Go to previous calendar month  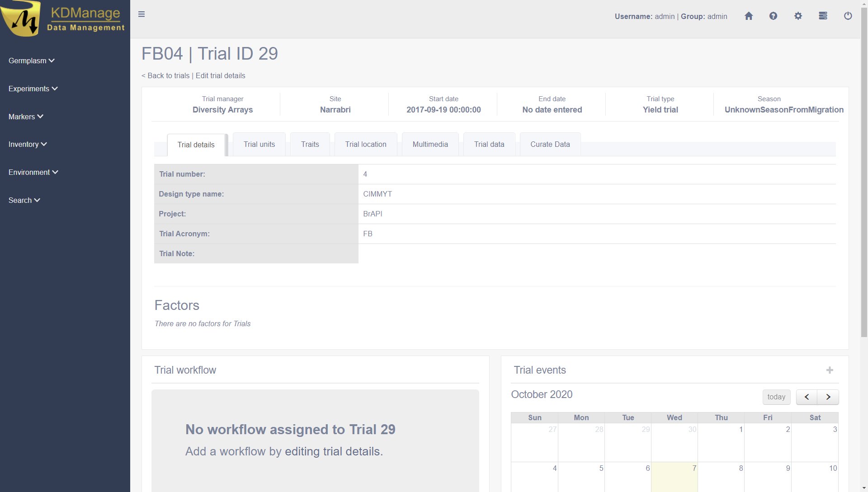[x=807, y=397]
